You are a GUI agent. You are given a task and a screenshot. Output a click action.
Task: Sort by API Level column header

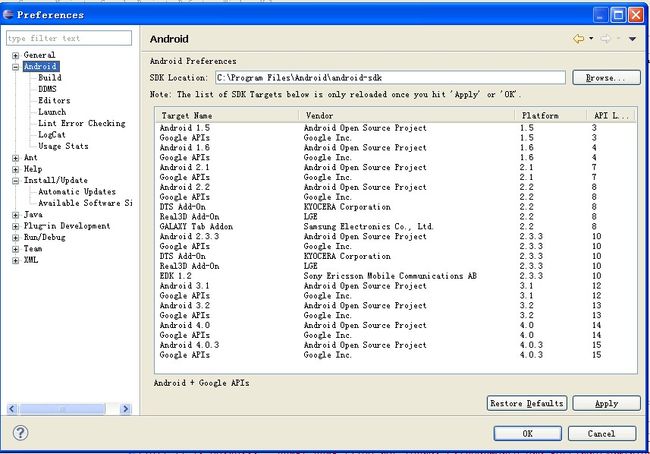[612, 116]
